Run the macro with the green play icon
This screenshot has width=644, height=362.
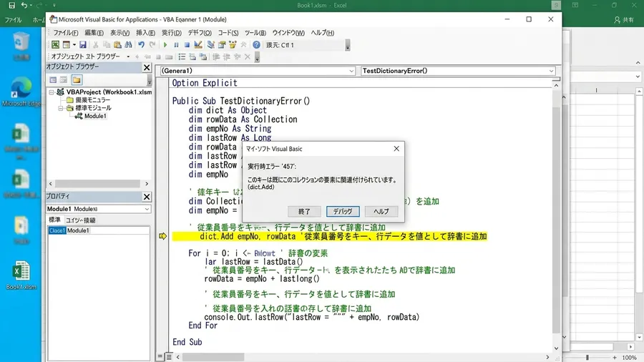[x=165, y=45]
